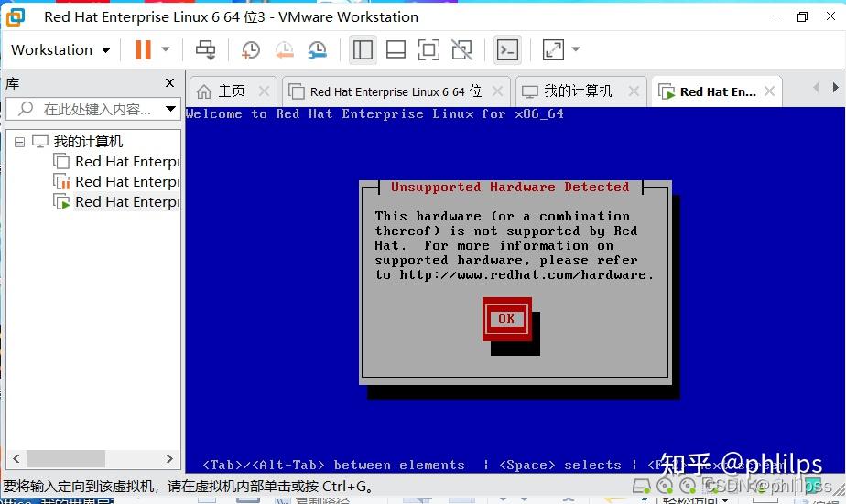The image size is (846, 504).
Task: Open the console view icon
Action: coord(507,50)
